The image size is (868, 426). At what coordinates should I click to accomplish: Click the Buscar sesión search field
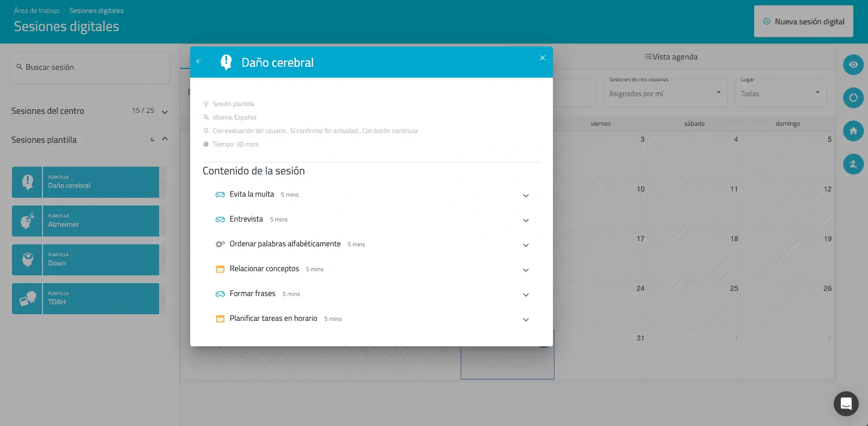(90, 67)
